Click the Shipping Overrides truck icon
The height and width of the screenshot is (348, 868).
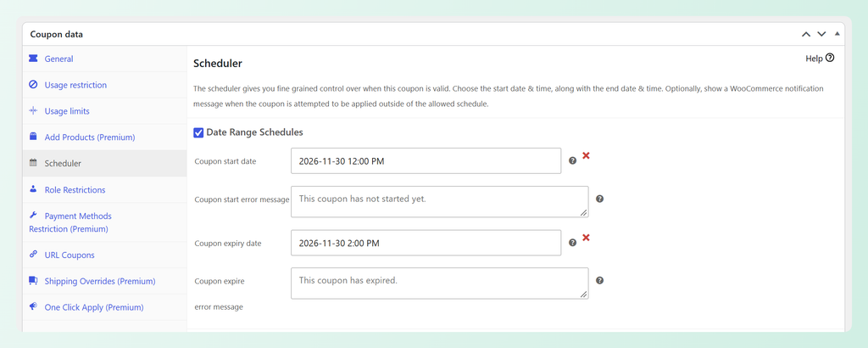click(33, 280)
